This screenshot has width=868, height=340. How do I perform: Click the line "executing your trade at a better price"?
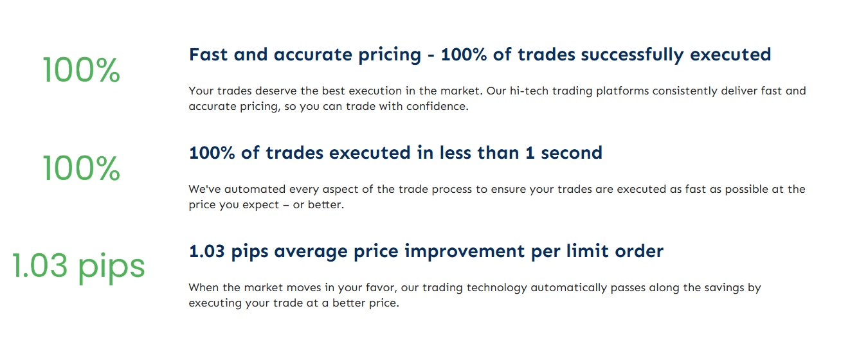[x=294, y=303]
